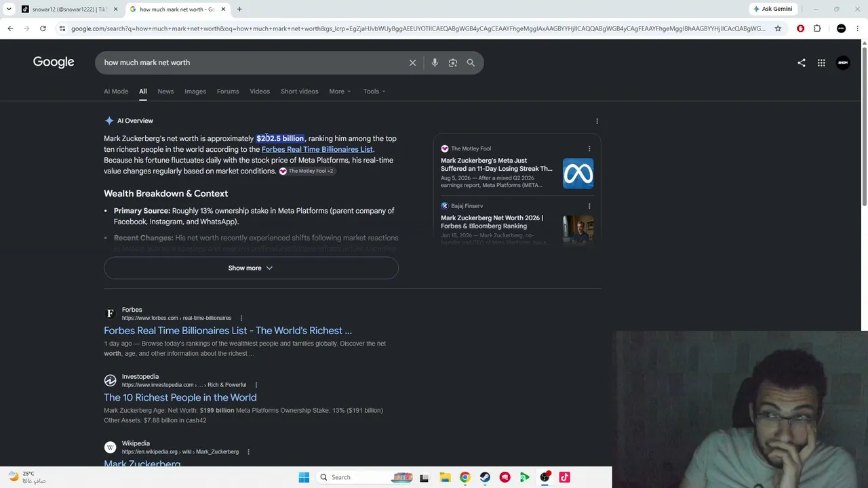Open options for The Motley Fool source card
Screen dimensions: 868x488
coord(589,148)
